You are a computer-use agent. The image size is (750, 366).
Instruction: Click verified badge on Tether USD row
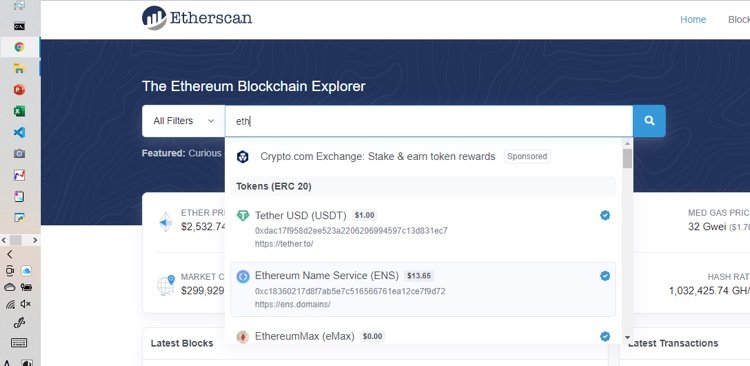pos(605,216)
